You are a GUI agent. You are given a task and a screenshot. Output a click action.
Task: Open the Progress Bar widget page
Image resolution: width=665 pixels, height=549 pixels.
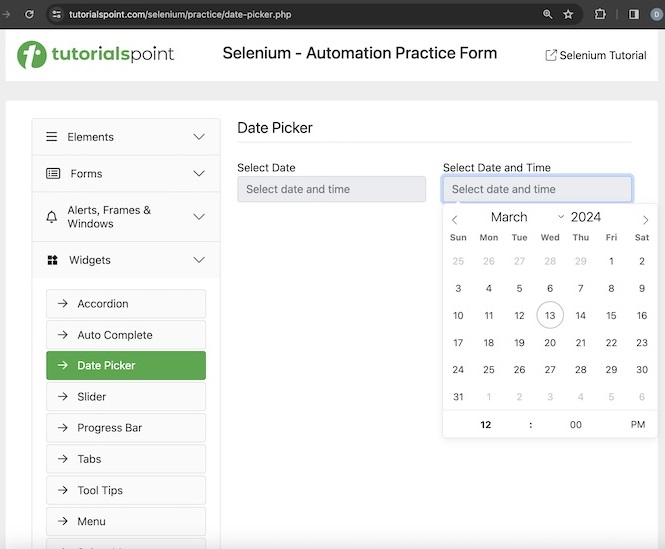tap(126, 428)
